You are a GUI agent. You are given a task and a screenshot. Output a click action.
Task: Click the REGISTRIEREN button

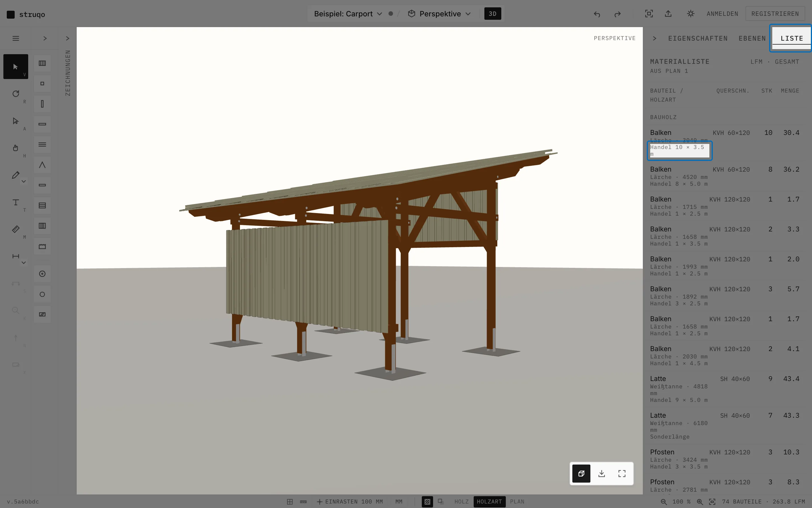click(x=775, y=14)
